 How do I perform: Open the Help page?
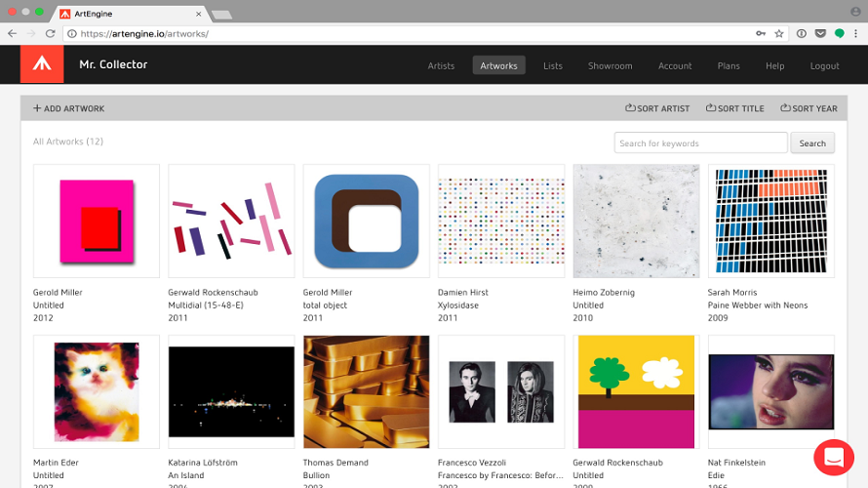point(774,65)
